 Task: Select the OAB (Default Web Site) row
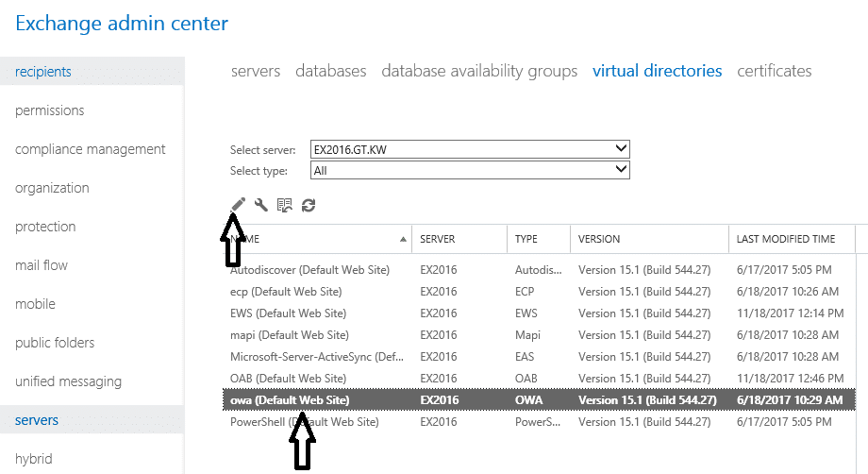point(539,379)
